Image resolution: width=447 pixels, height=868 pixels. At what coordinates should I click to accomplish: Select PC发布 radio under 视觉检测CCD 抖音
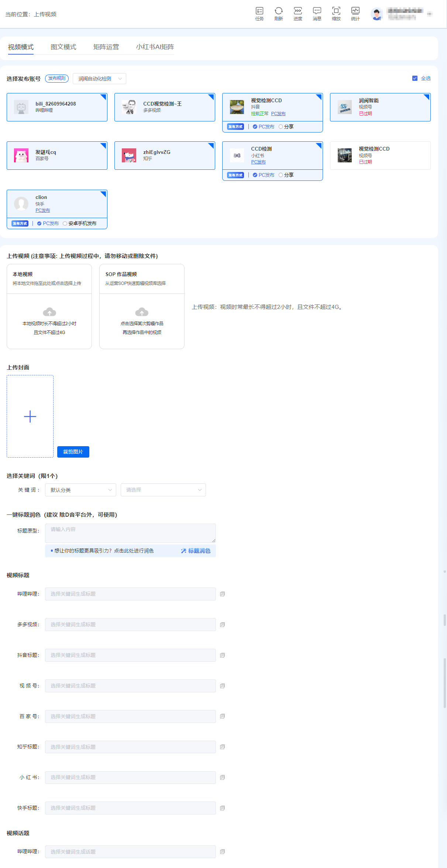pos(255,127)
